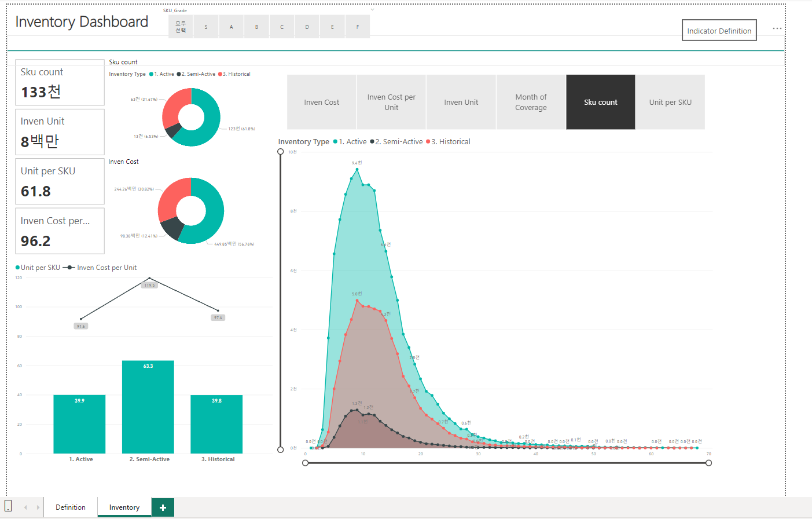Select the 61.8 Unit per SKU card

pos(60,182)
